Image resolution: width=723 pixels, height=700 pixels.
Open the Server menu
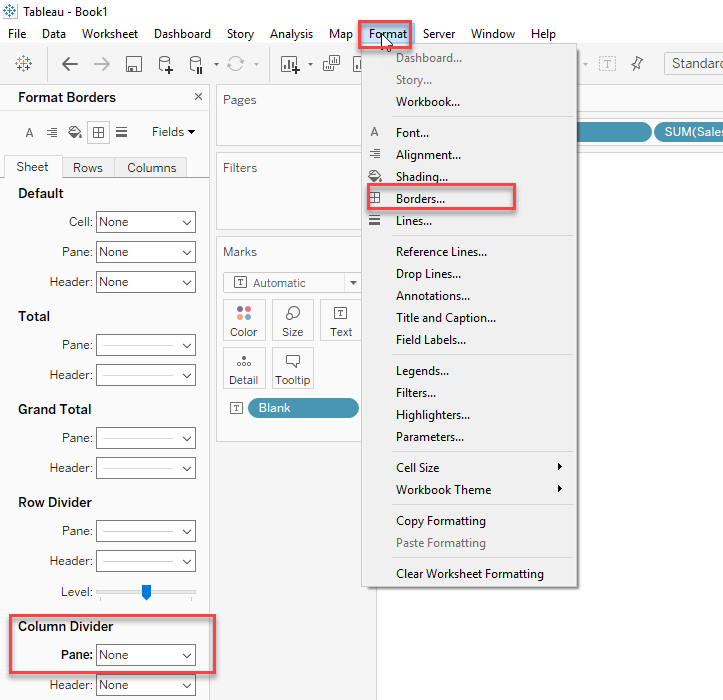(x=439, y=34)
